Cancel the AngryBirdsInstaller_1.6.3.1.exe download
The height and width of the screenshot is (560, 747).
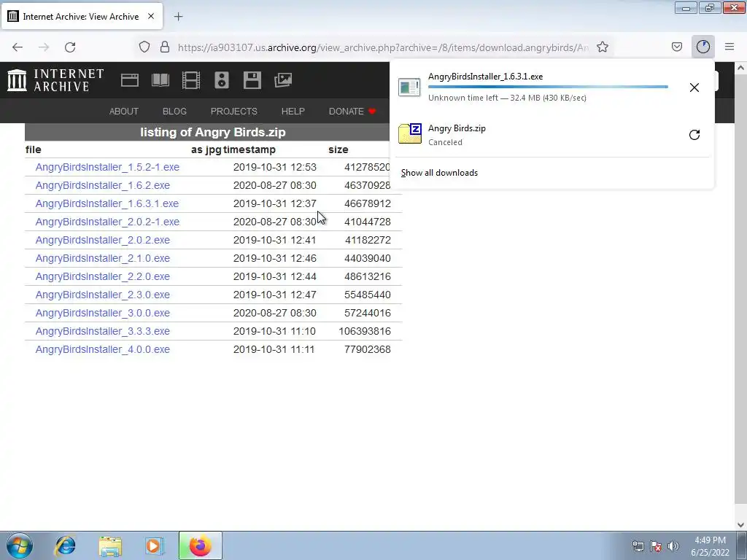[x=694, y=87]
